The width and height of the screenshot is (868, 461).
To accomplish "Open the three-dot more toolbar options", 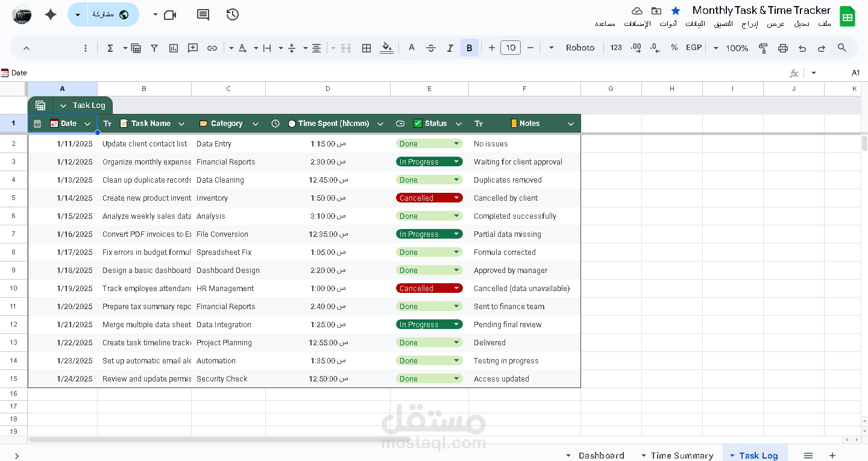I will (86, 48).
